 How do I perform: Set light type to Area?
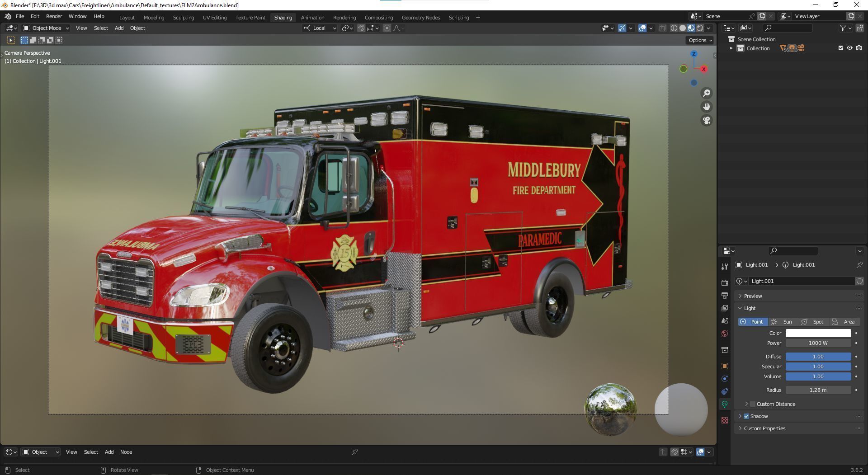(x=844, y=322)
